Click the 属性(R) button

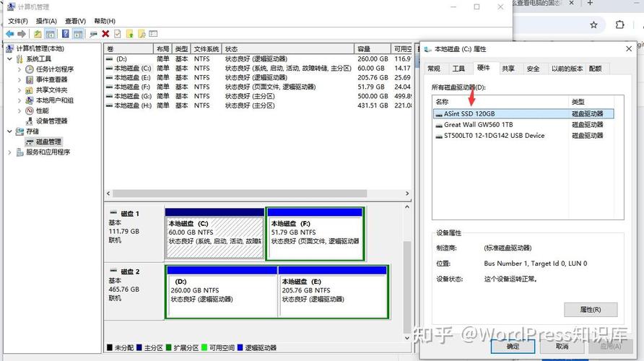click(x=590, y=310)
